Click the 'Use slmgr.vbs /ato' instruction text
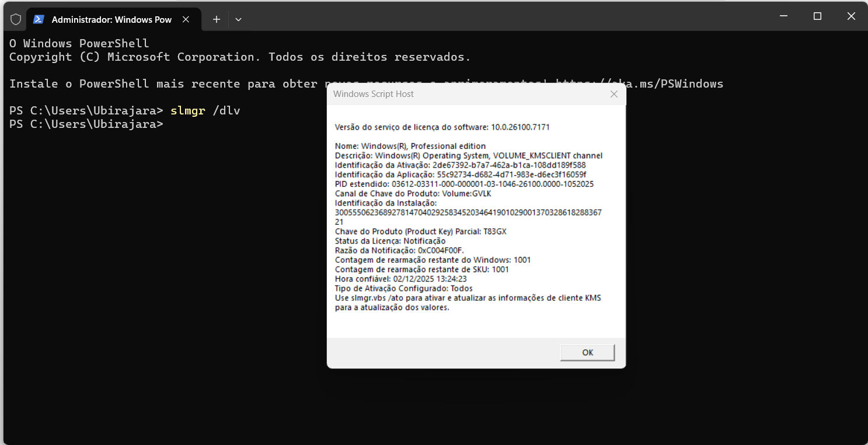The height and width of the screenshot is (445, 868). (x=468, y=303)
